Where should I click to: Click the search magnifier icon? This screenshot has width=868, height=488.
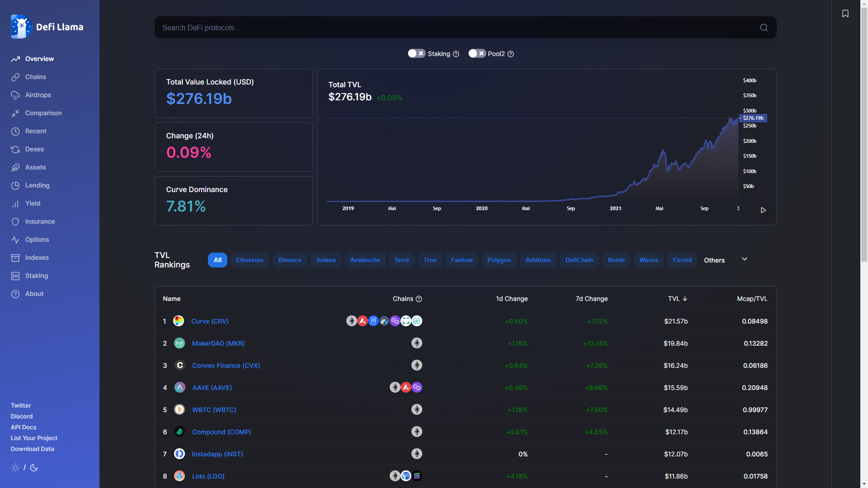click(x=764, y=28)
